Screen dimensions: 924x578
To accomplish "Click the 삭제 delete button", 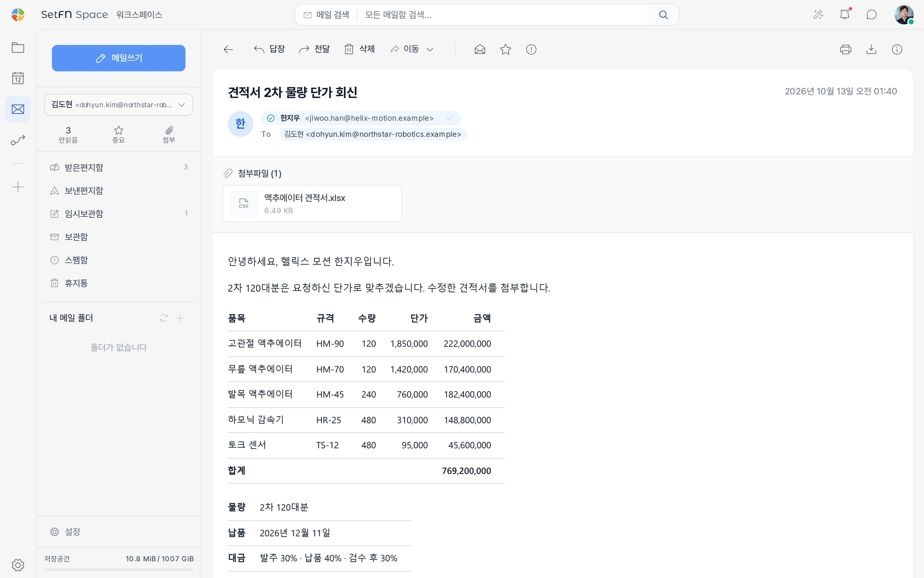I will [359, 49].
